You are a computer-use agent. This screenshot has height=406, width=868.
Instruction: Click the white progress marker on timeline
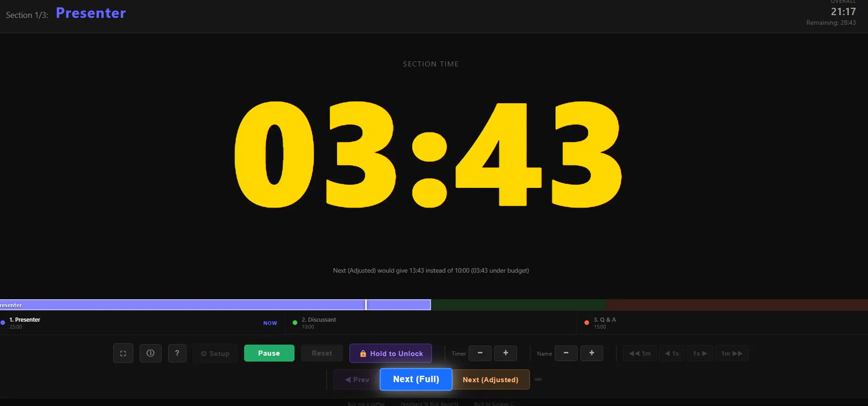click(x=366, y=305)
